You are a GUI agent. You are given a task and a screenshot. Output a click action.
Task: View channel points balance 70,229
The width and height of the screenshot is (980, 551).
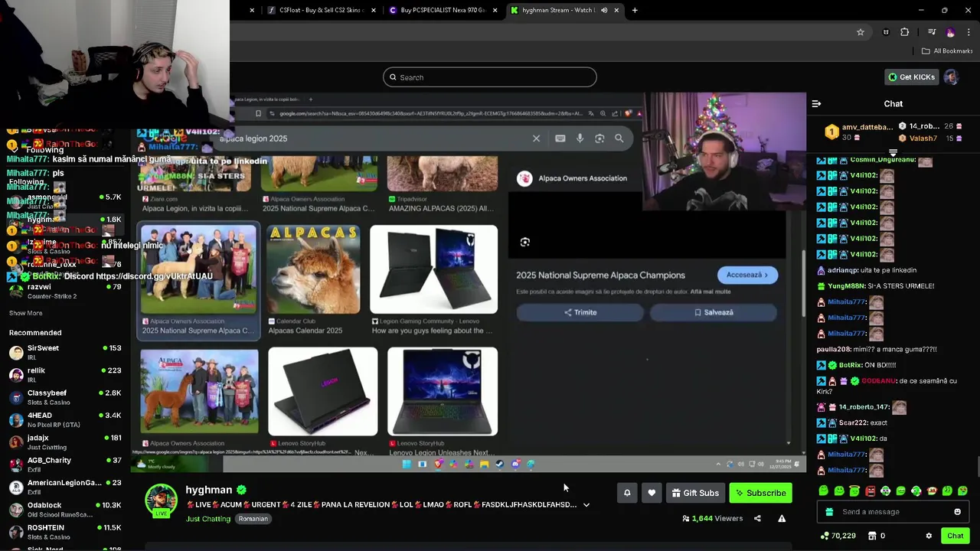click(838, 536)
